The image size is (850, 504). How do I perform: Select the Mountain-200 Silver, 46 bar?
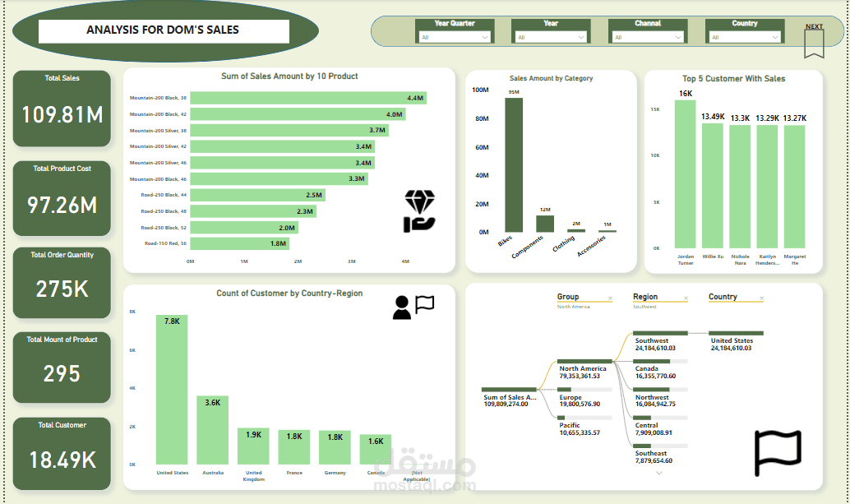tap(283, 163)
